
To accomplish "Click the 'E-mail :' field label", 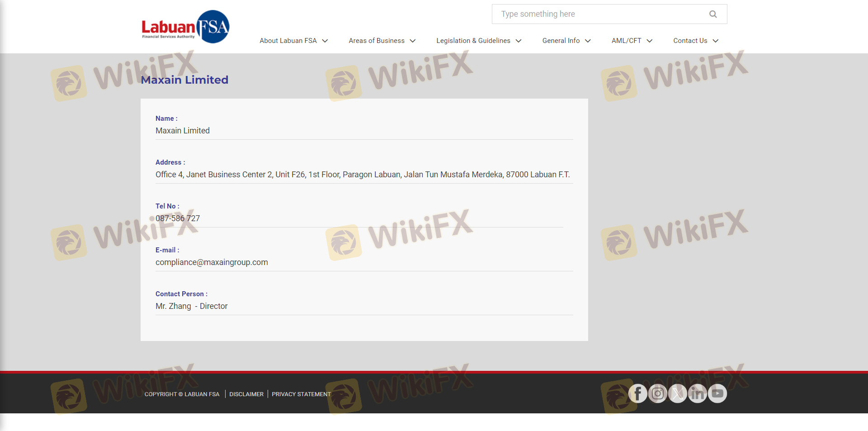I will 167,250.
